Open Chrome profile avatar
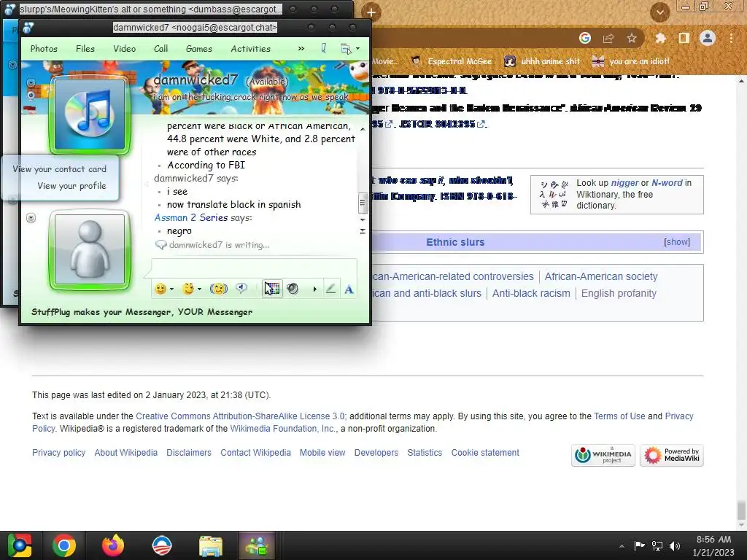Image resolution: width=747 pixels, height=560 pixels. coord(708,38)
